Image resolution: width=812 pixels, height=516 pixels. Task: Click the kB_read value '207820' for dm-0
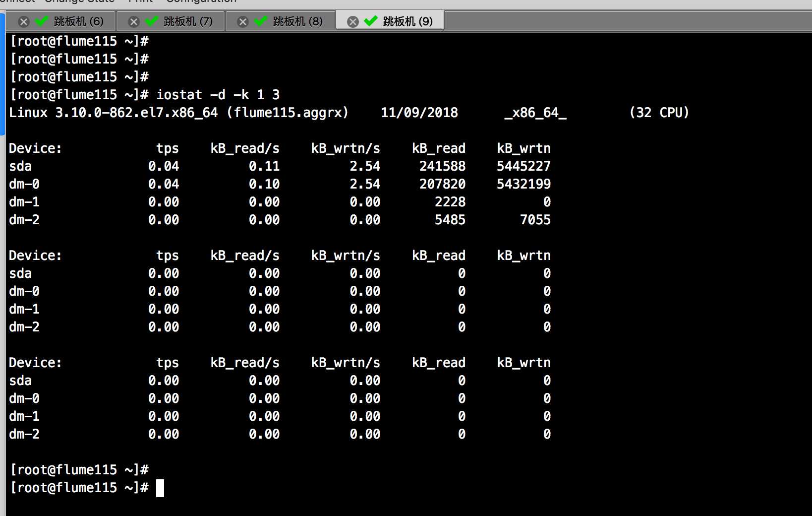pos(442,184)
